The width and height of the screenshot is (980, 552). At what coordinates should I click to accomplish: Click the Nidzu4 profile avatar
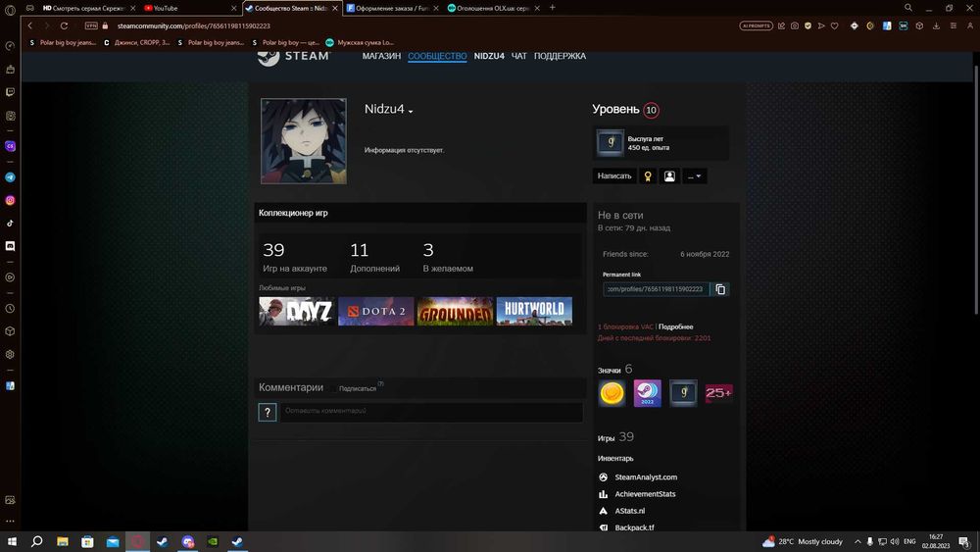304,141
